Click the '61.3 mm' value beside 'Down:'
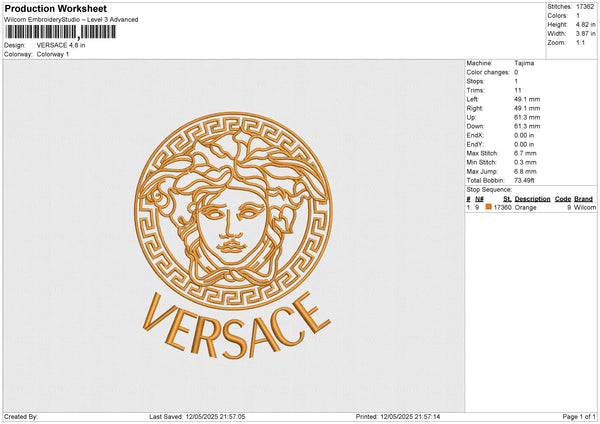 pos(527,126)
